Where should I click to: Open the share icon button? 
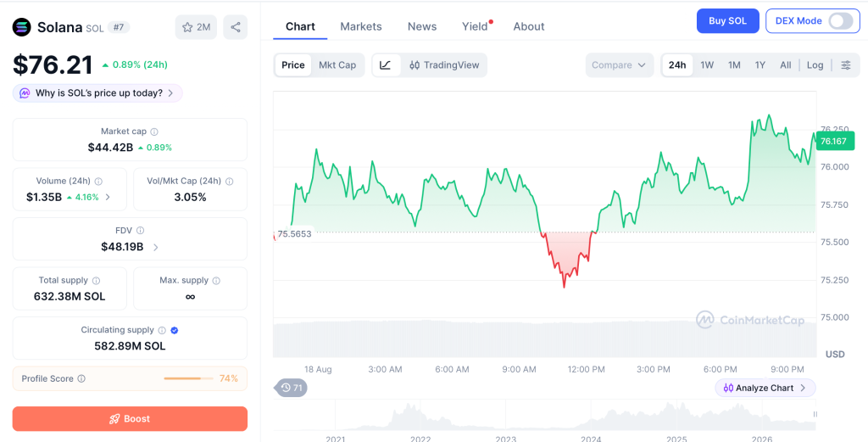tap(236, 27)
